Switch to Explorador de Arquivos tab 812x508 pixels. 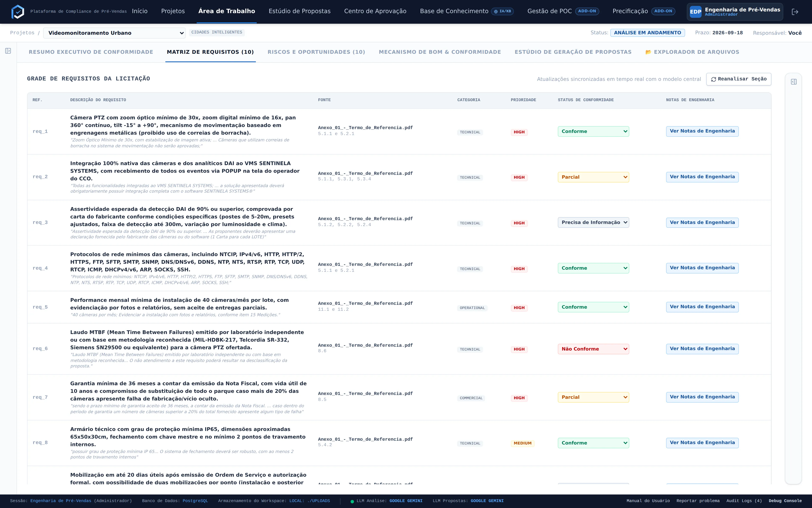[x=692, y=52]
